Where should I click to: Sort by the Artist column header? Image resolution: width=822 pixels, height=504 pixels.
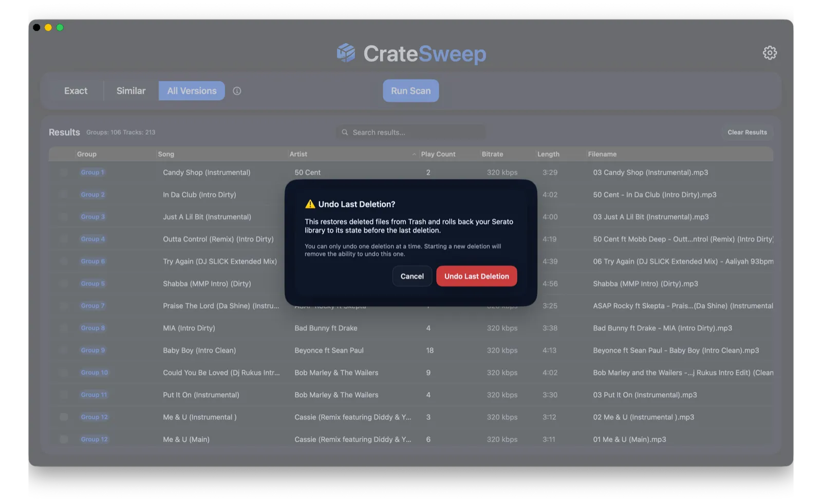pos(298,154)
